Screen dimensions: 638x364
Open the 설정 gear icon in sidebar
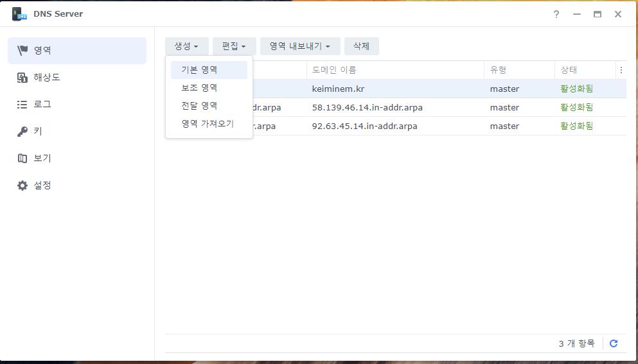pyautogui.click(x=22, y=186)
